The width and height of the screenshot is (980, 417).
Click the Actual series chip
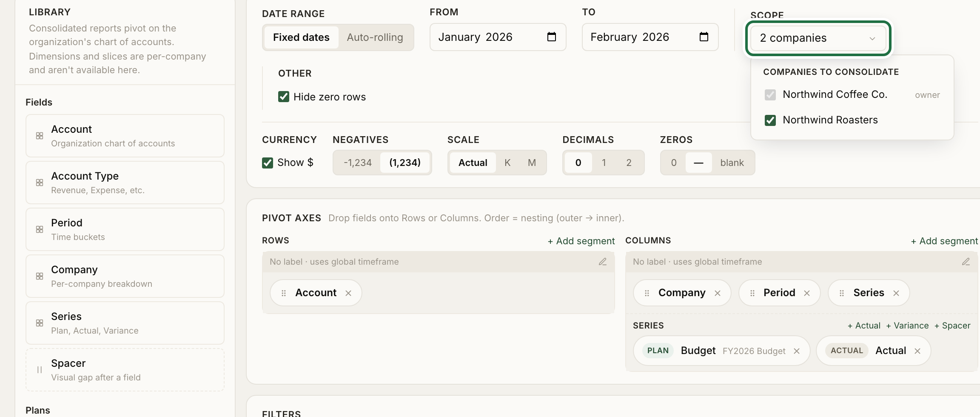tap(874, 351)
